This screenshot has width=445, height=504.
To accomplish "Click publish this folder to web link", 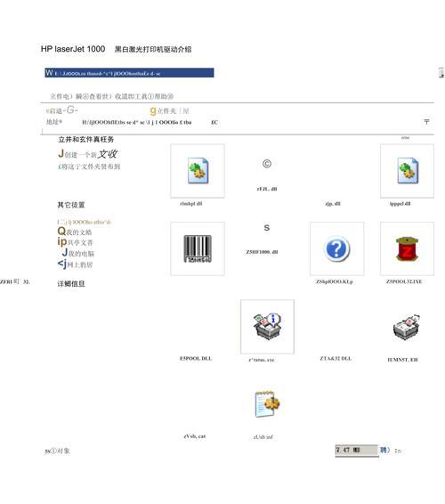I will point(89,167).
